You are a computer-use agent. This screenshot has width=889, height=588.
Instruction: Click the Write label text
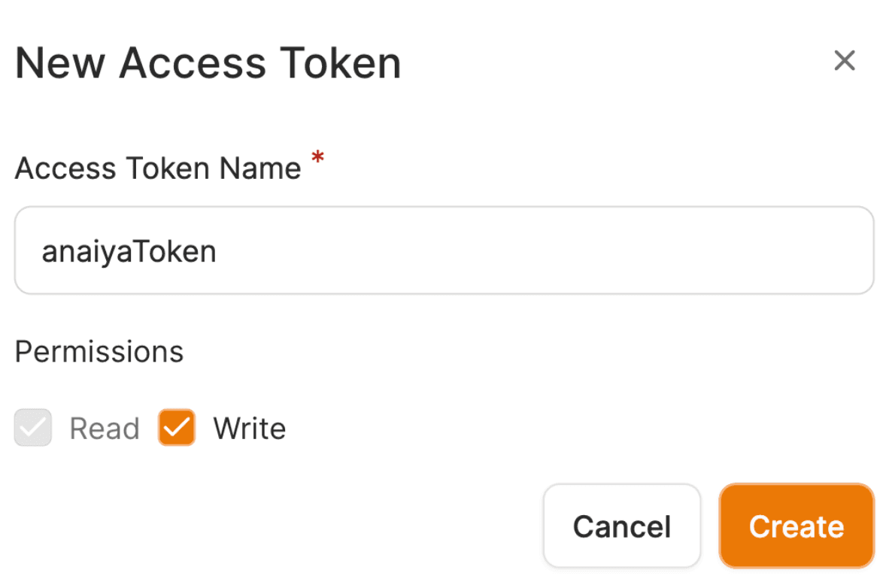pos(249,429)
